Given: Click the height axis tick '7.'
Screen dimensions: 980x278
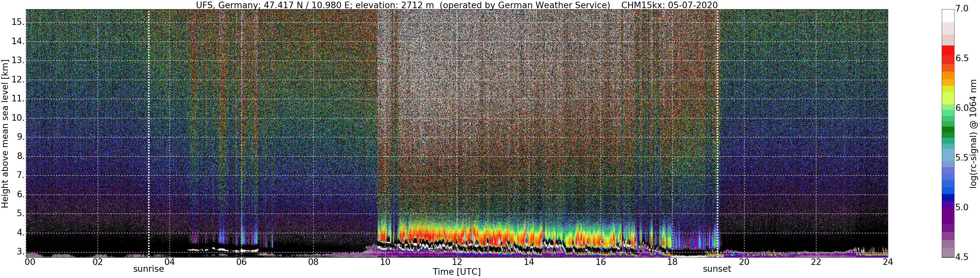Looking at the screenshot, I should tap(21, 175).
